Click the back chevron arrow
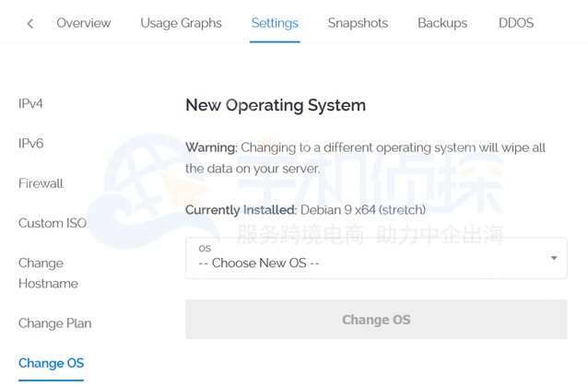The height and width of the screenshot is (387, 588). (30, 23)
